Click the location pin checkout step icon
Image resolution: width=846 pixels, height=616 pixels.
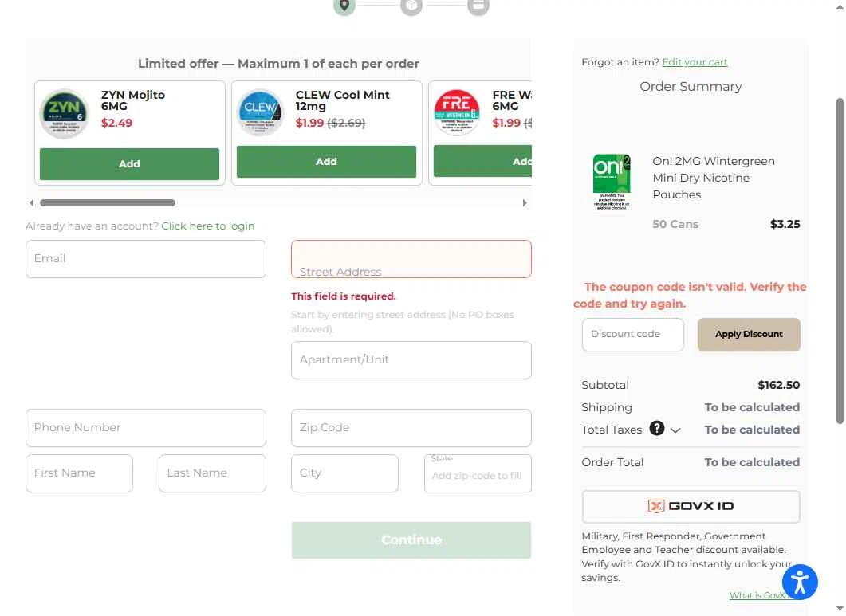point(344,6)
